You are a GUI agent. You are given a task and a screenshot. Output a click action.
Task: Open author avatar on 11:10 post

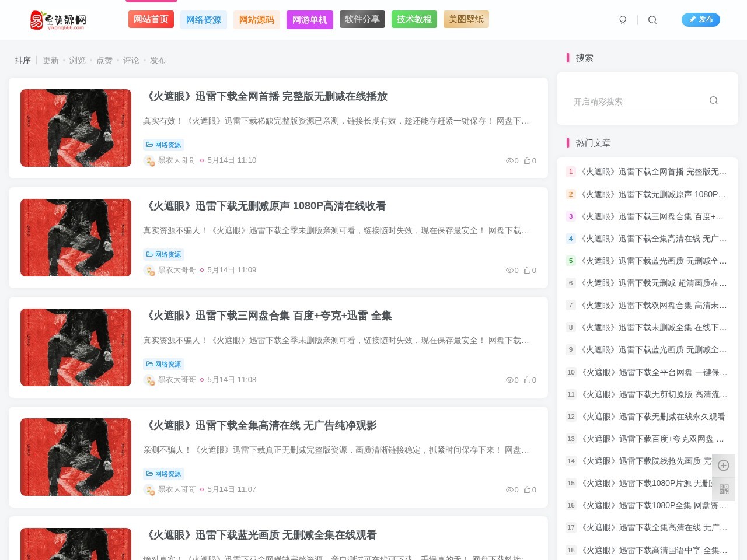tap(149, 160)
